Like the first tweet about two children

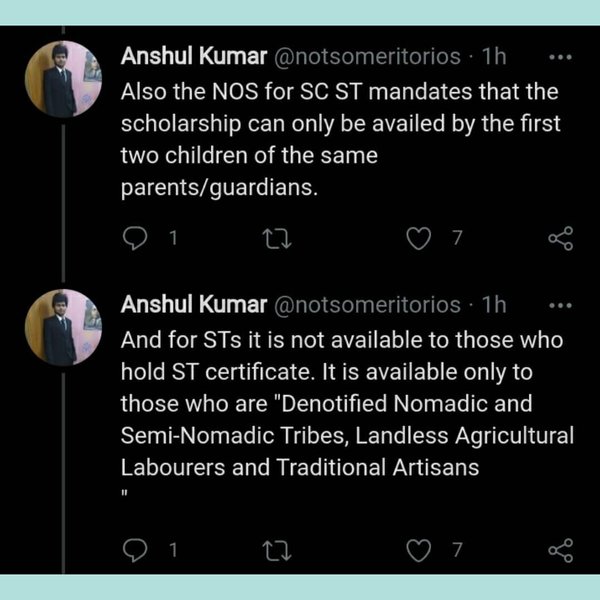pos(421,238)
